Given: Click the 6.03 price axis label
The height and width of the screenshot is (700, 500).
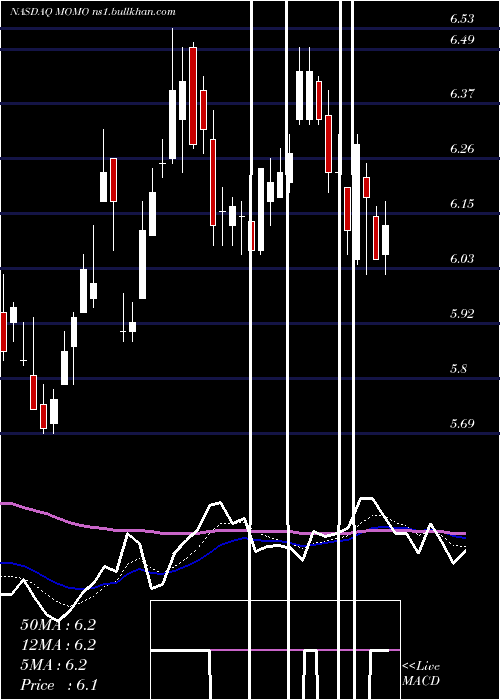Looking at the screenshot, I should pyautogui.click(x=462, y=259).
